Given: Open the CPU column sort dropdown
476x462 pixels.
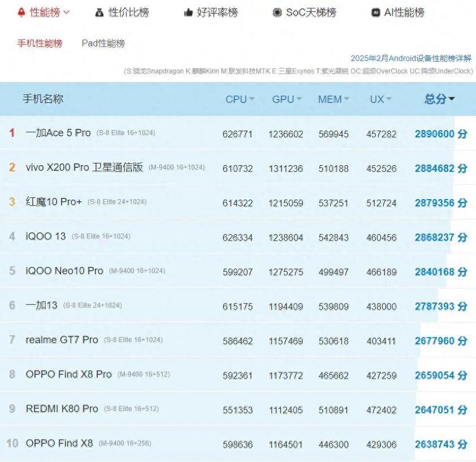Looking at the screenshot, I should pyautogui.click(x=253, y=99).
